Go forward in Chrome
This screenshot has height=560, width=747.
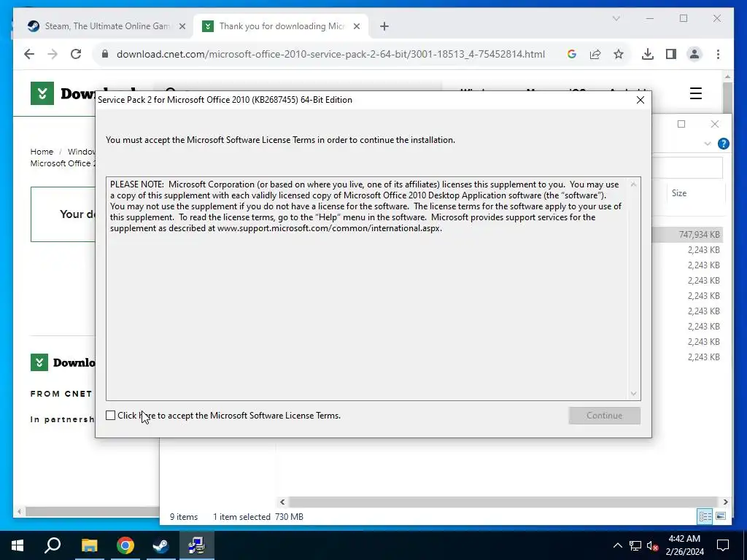pos(53,54)
